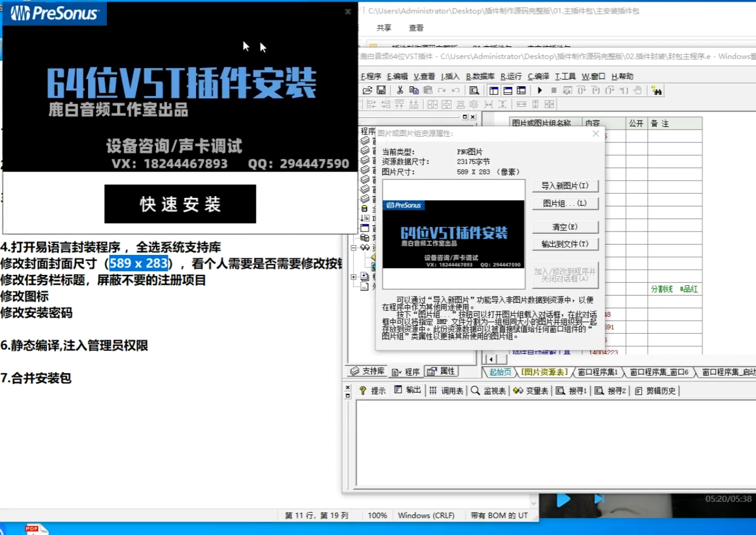
Task: Open the V.查看 menu
Action: point(424,77)
